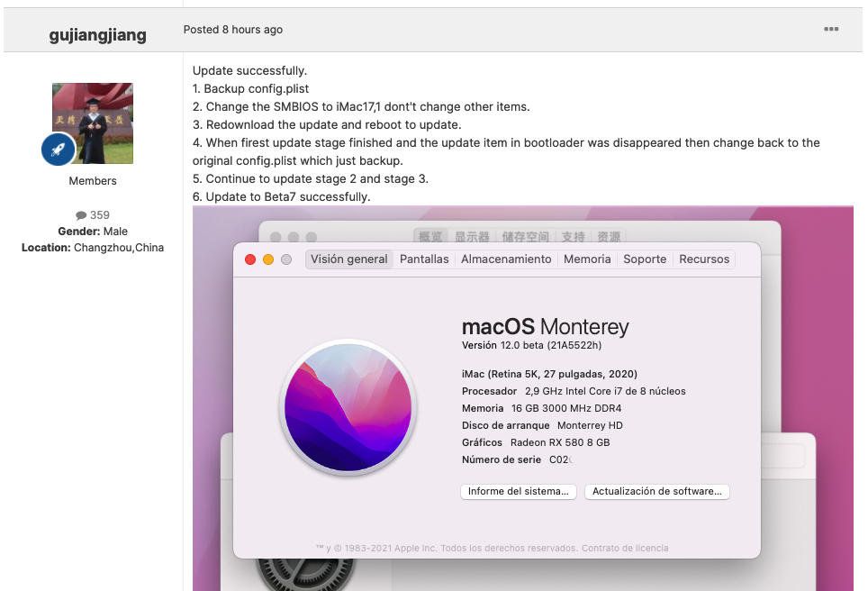The width and height of the screenshot is (868, 591).
Task: Click Actualización de software... button
Action: [657, 491]
